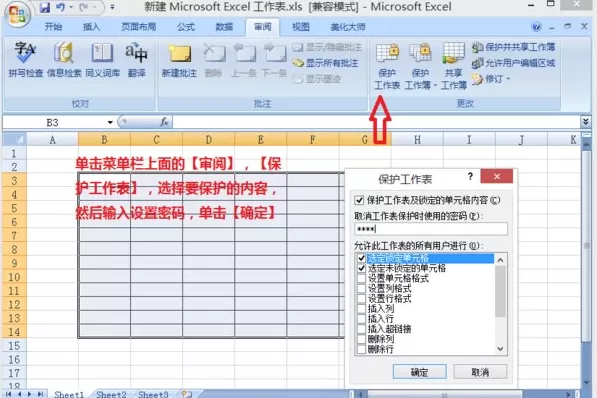Switch to the 视图 tab
Viewport: 597px width, 398px height.
301,27
